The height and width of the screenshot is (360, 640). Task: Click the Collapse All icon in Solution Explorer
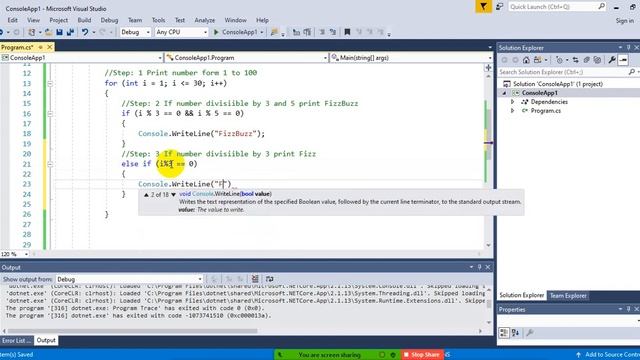tap(587, 60)
